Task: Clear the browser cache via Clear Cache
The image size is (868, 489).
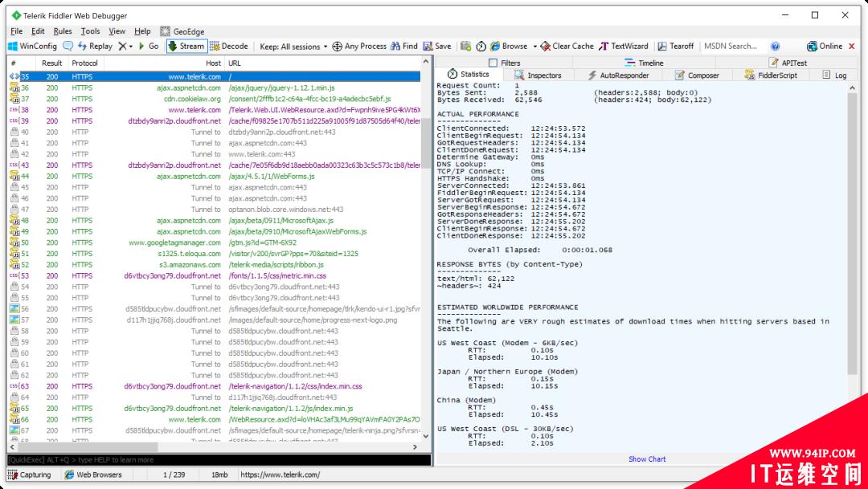Action: pyautogui.click(x=567, y=47)
